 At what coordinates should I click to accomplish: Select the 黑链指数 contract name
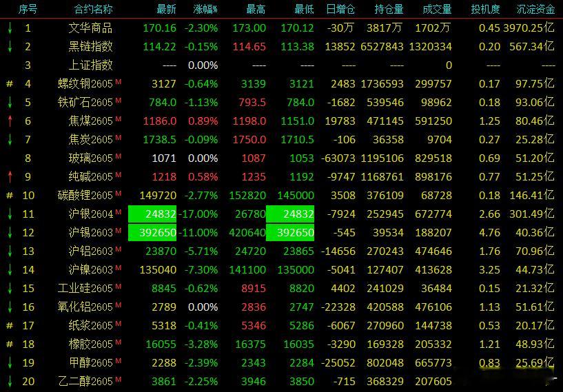tap(90, 47)
